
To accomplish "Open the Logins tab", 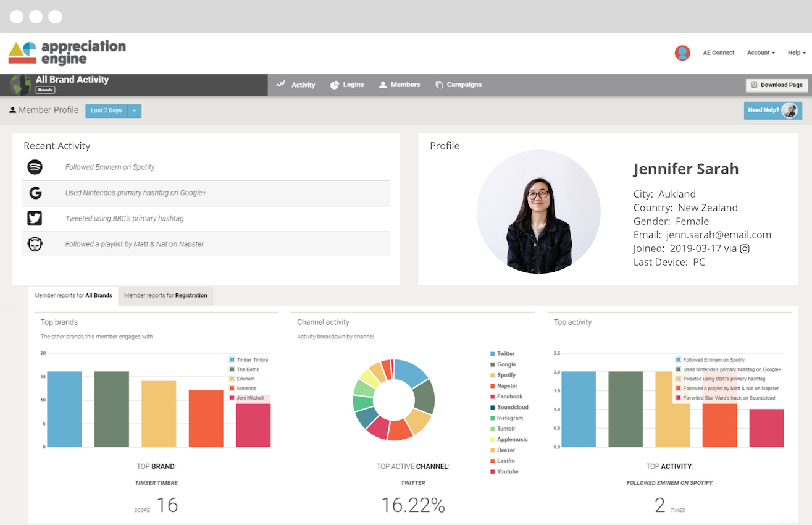I will pyautogui.click(x=347, y=85).
